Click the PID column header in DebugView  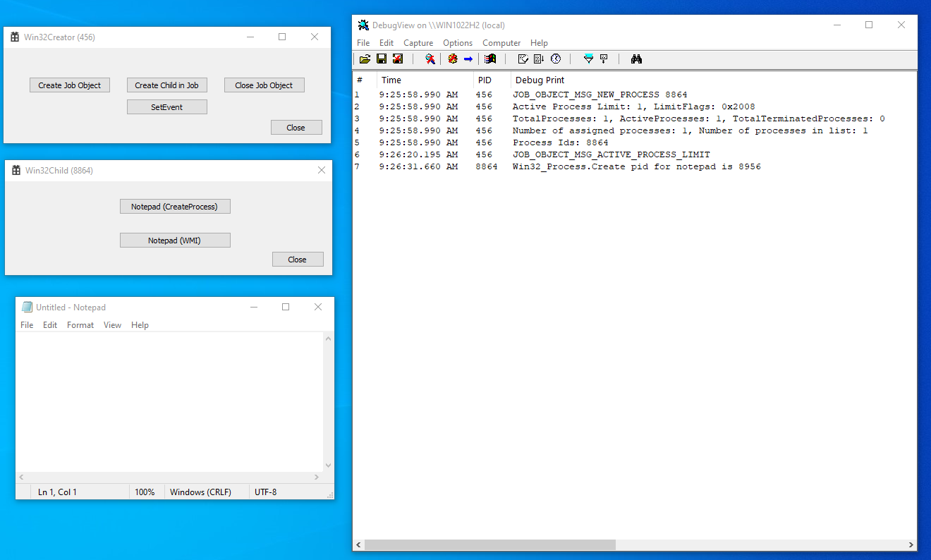click(x=492, y=80)
